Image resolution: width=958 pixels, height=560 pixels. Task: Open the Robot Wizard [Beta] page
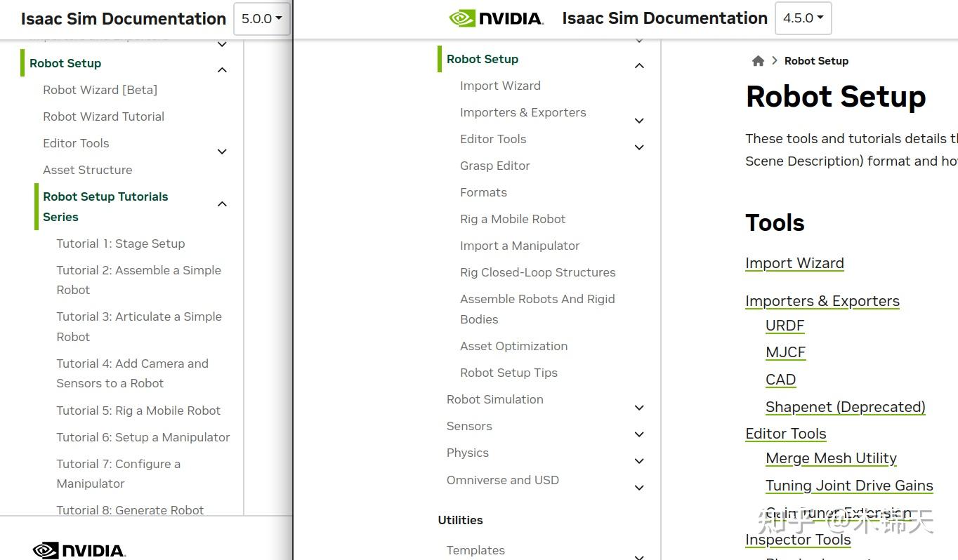[x=100, y=90]
